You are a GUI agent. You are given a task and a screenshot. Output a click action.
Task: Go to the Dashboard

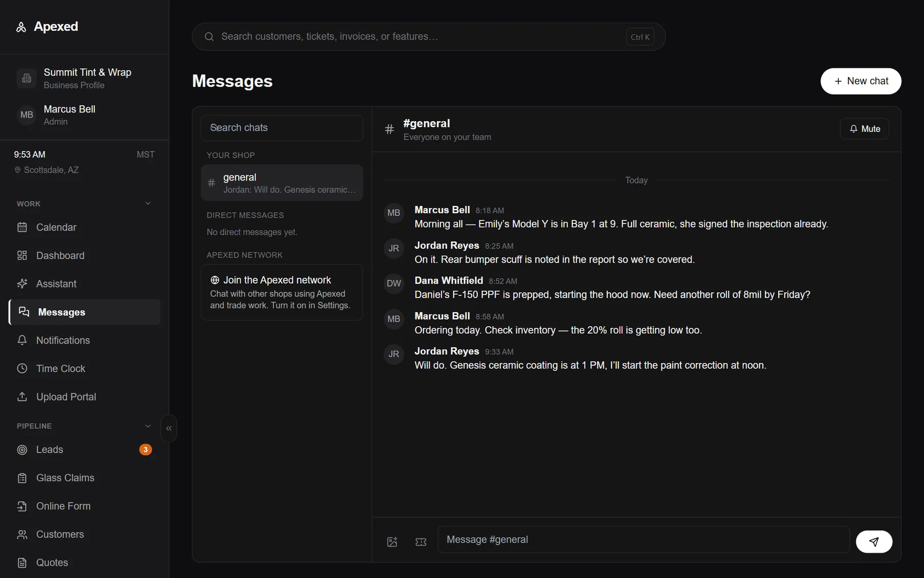click(x=84, y=255)
